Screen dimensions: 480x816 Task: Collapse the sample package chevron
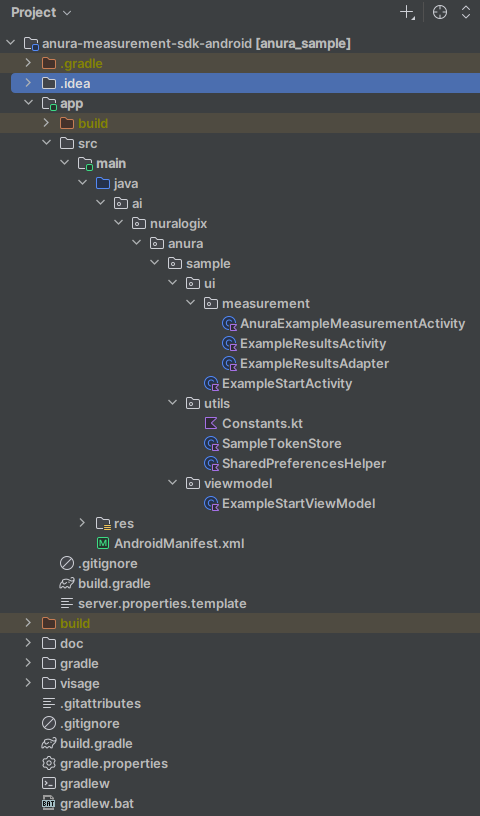(155, 263)
